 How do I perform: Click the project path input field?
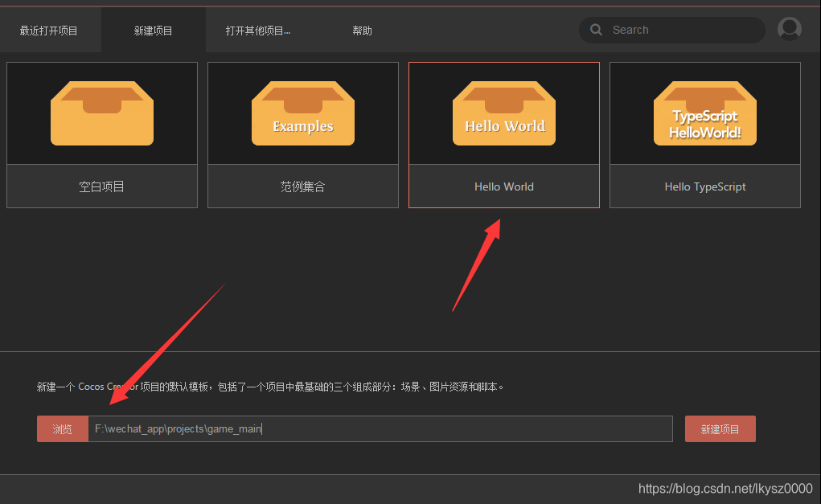[380, 429]
